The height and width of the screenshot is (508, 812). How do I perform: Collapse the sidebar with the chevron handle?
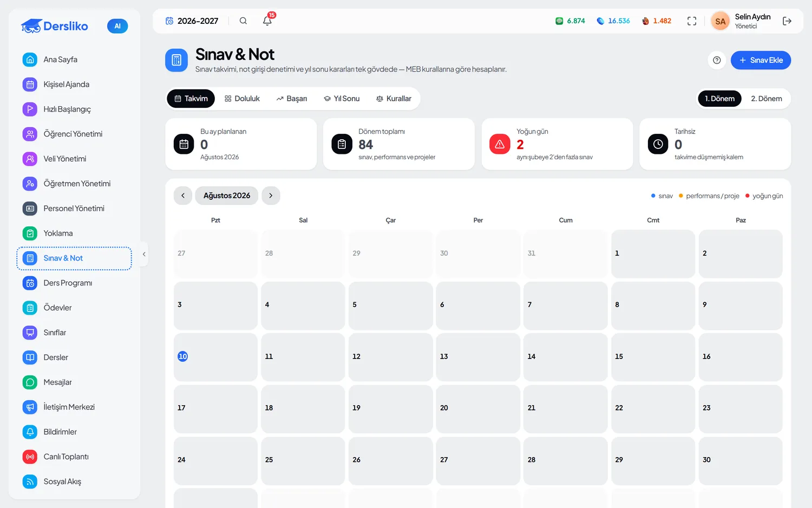(x=144, y=254)
